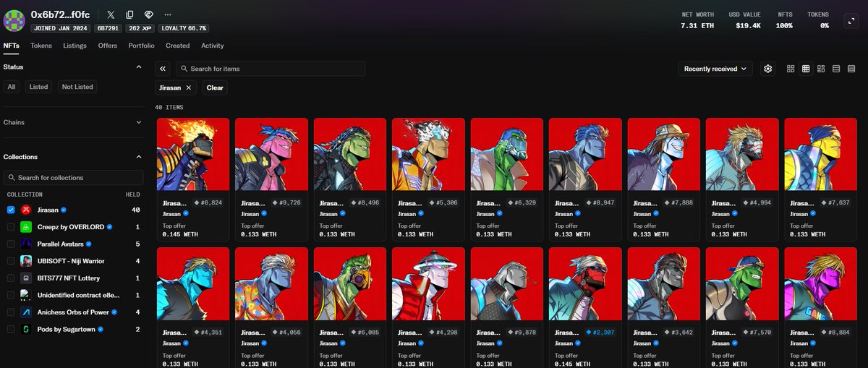Switch to large grid view
The image size is (868, 368).
pyautogui.click(x=791, y=69)
